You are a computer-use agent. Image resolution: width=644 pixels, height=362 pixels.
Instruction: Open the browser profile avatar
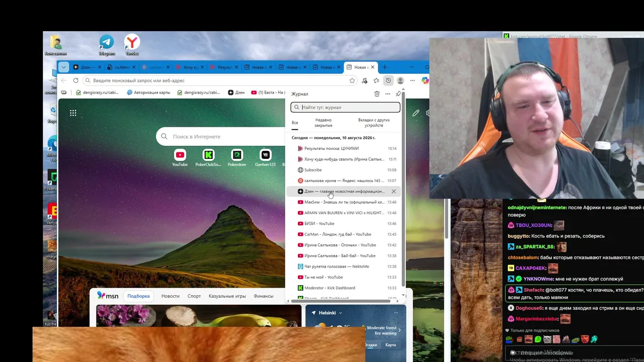coord(400,80)
